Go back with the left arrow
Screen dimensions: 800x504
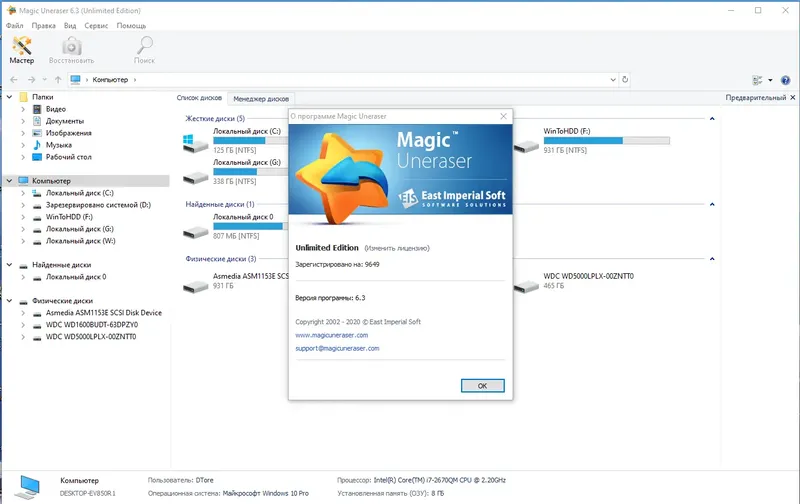(x=14, y=80)
